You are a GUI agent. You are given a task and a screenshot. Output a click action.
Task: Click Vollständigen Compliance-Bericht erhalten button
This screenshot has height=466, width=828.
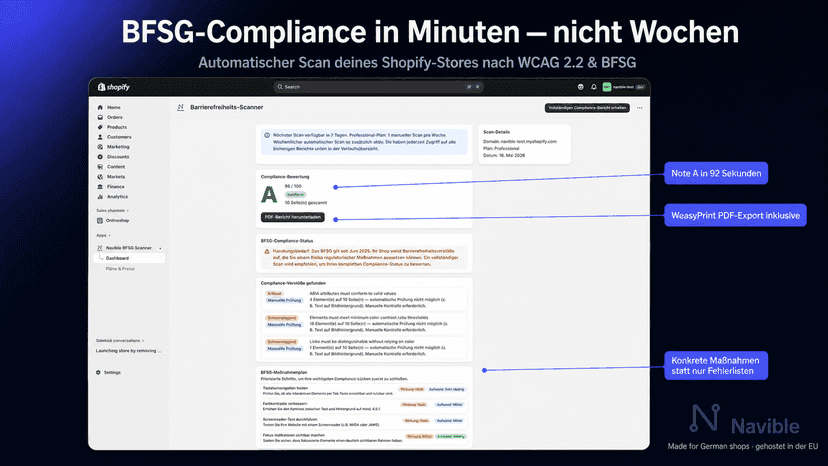(x=587, y=108)
